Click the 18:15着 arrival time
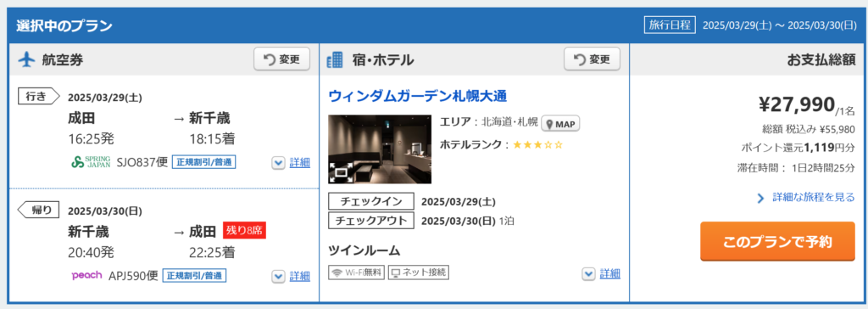The width and height of the screenshot is (868, 309). tap(212, 139)
